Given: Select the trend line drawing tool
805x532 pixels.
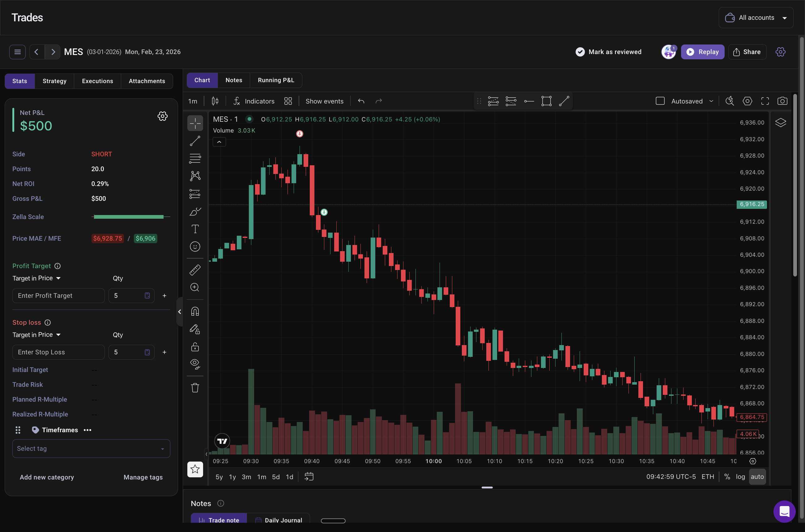Looking at the screenshot, I should (195, 141).
